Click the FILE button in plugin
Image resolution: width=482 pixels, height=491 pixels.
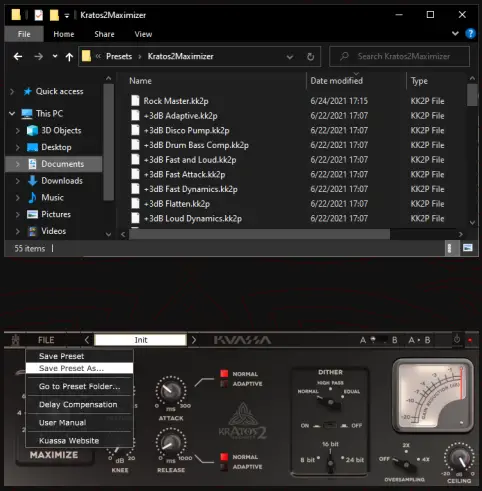click(46, 340)
